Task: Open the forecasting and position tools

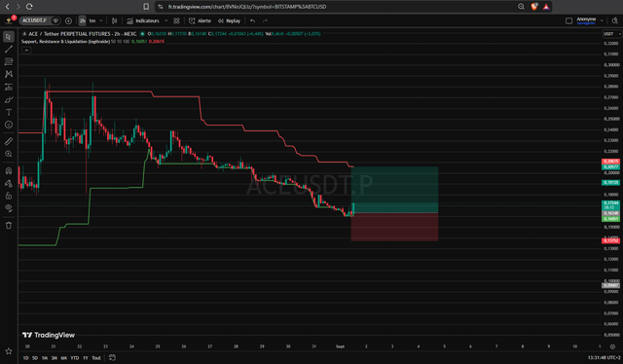Action: [9, 87]
